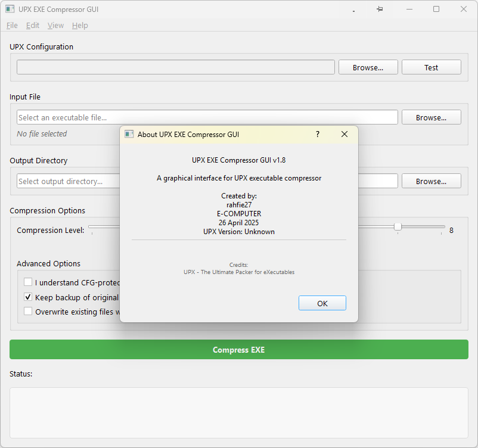Viewport: 478px width, 448px height.
Task: Uncheck 'Keep backup of original' checkbox
Action: click(28, 297)
